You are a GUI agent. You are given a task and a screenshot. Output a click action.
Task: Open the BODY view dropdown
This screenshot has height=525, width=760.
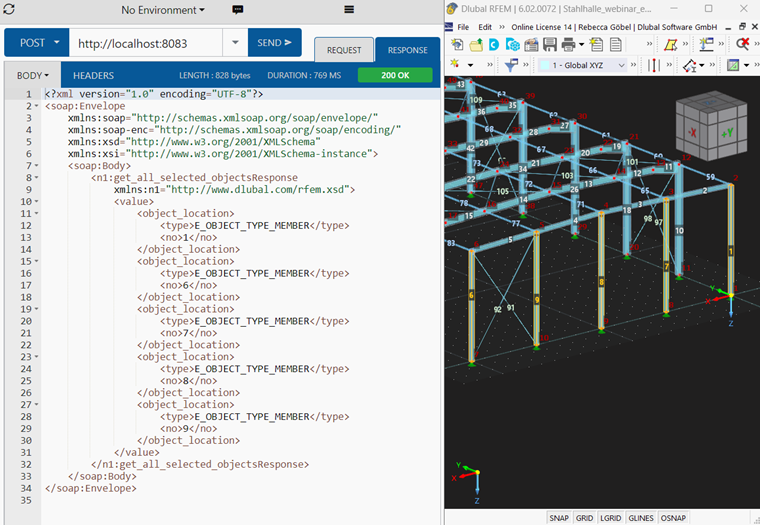pos(32,76)
